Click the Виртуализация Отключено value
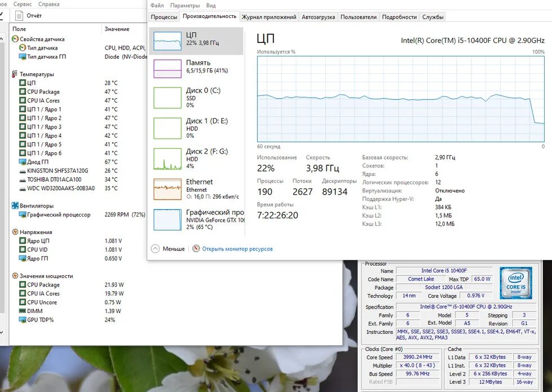The height and width of the screenshot is (392, 552). [450, 191]
